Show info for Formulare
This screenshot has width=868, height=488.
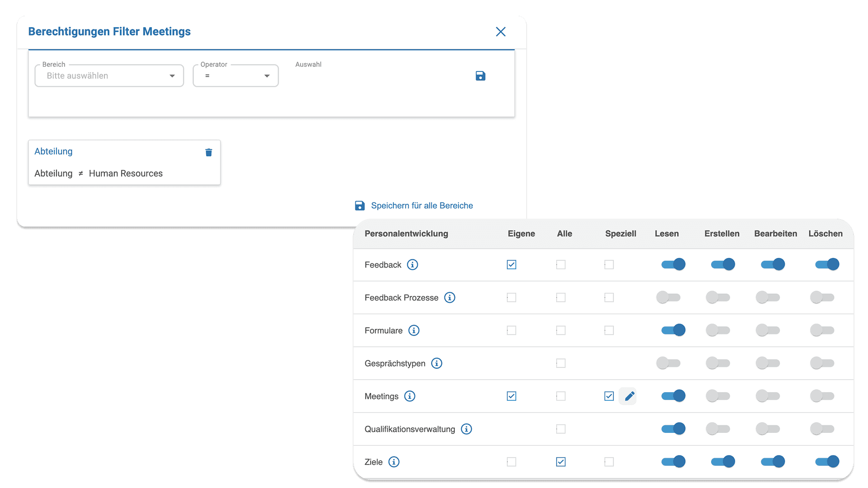click(414, 330)
